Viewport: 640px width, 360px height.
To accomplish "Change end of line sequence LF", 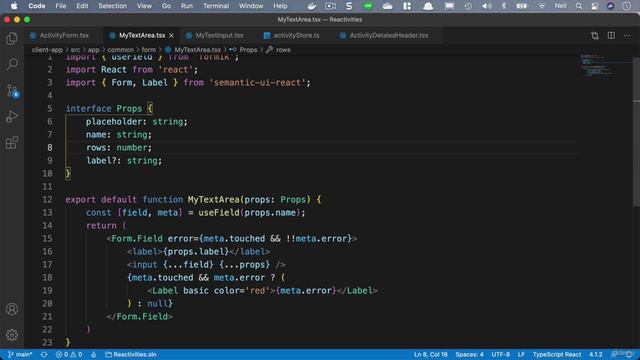I will (521, 354).
